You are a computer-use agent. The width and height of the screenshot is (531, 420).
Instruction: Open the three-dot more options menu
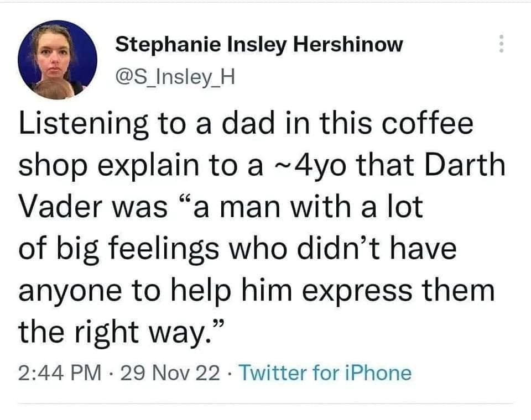tap(502, 44)
